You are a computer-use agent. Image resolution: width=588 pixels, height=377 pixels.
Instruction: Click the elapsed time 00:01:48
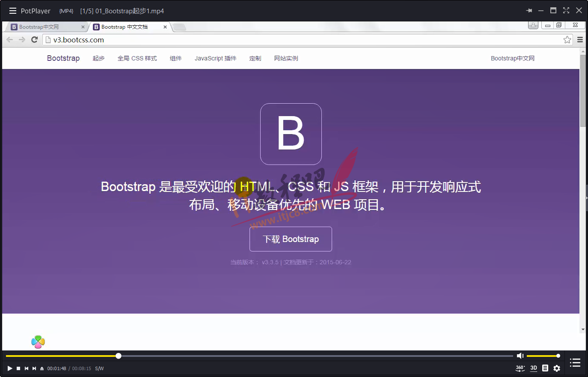(56, 368)
